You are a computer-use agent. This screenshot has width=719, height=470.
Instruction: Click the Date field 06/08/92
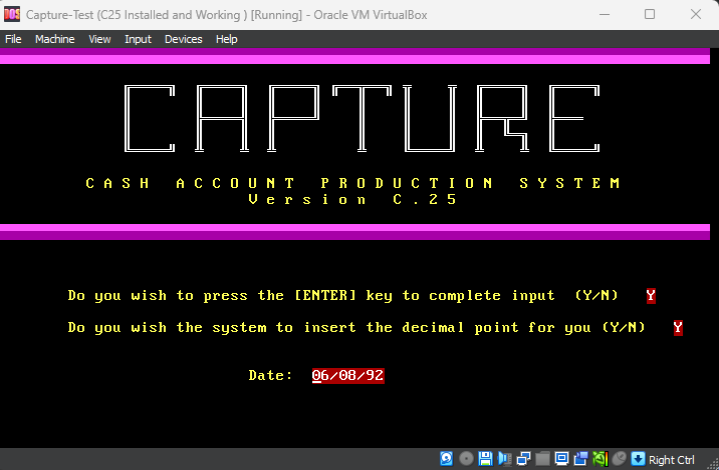pyautogui.click(x=348, y=376)
